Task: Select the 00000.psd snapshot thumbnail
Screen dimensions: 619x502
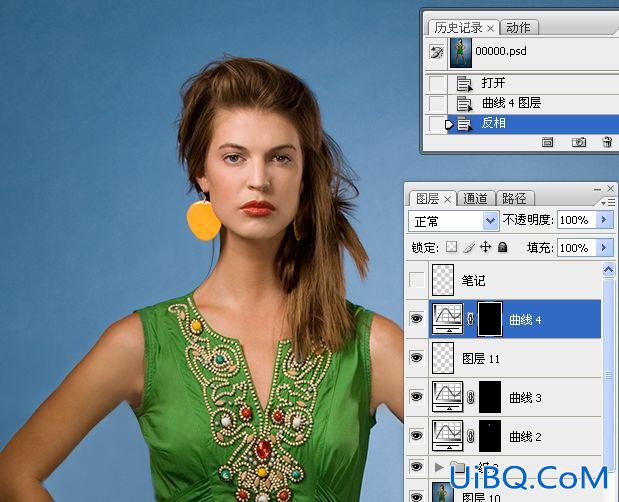Action: click(461, 52)
